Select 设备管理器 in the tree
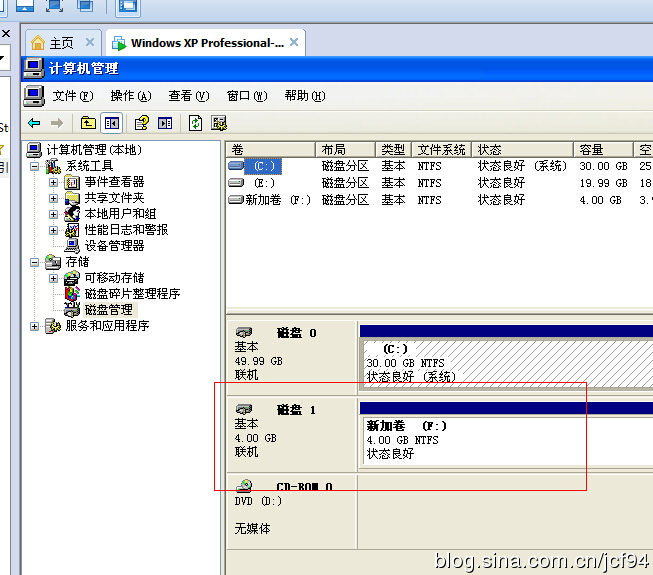Viewport: 653px width, 575px height. (115, 246)
